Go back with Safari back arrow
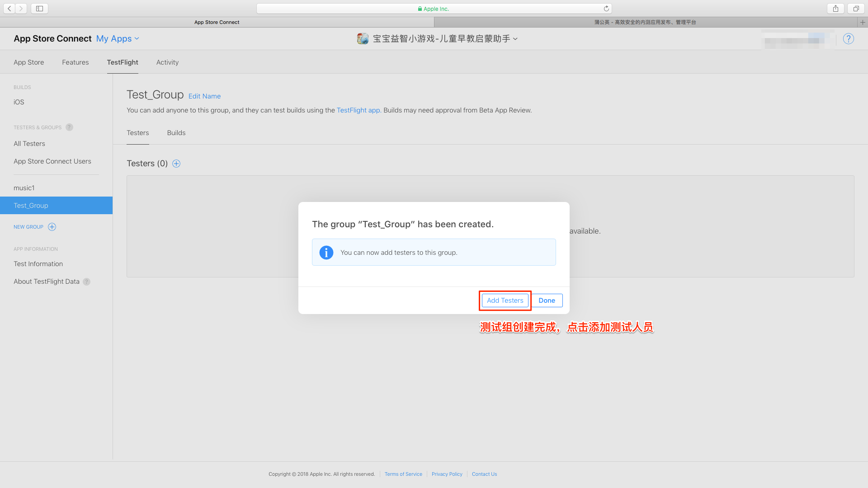 [x=9, y=9]
